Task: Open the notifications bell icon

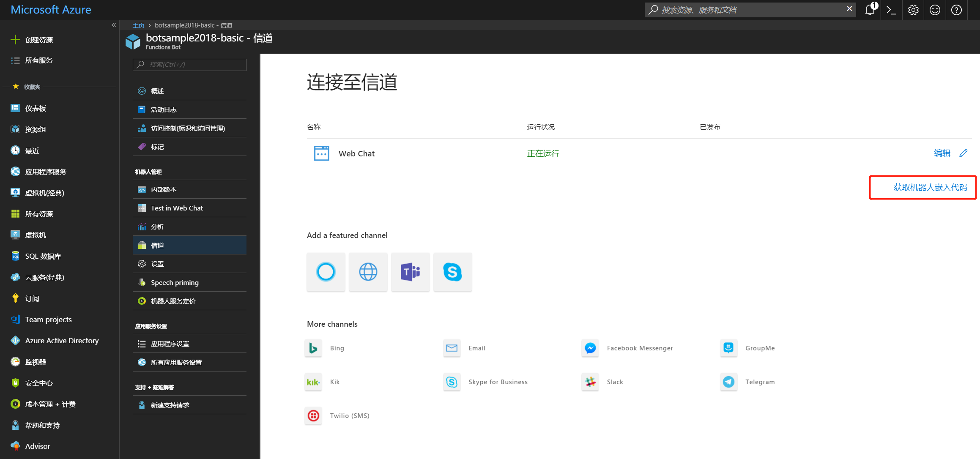Action: pyautogui.click(x=870, y=10)
